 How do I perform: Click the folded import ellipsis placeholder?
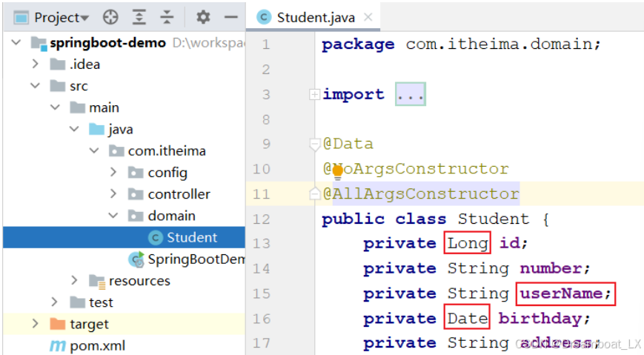coord(411,94)
